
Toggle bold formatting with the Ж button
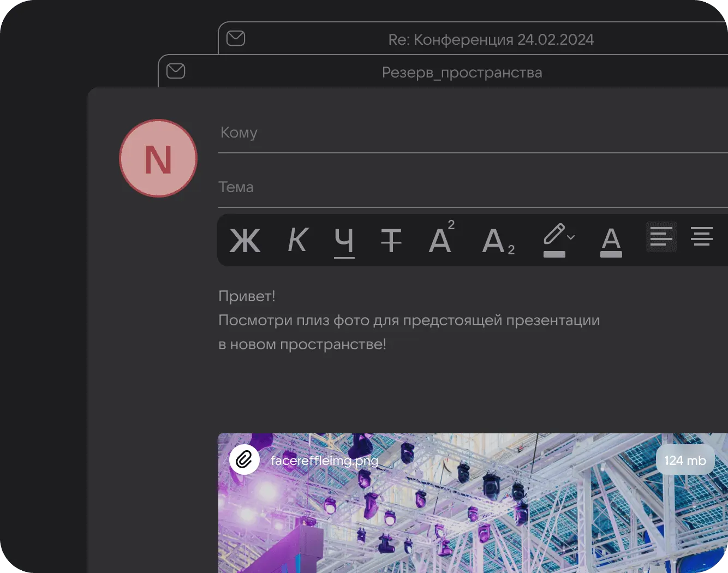click(x=245, y=240)
